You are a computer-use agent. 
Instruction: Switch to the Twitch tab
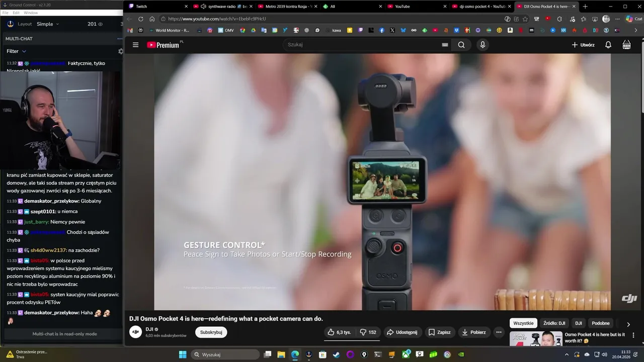point(158,7)
